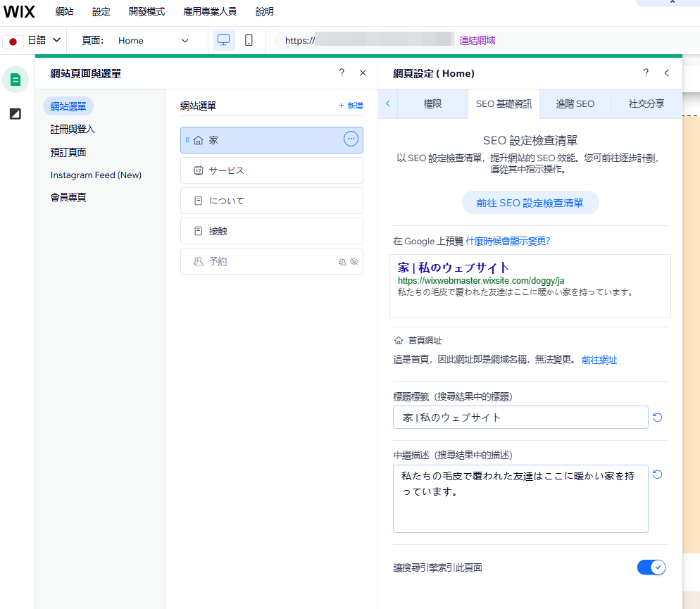Viewport: 700px width, 609px height.
Task: Collapse the 網頁設定 panel with the chevron
Action: click(x=667, y=73)
